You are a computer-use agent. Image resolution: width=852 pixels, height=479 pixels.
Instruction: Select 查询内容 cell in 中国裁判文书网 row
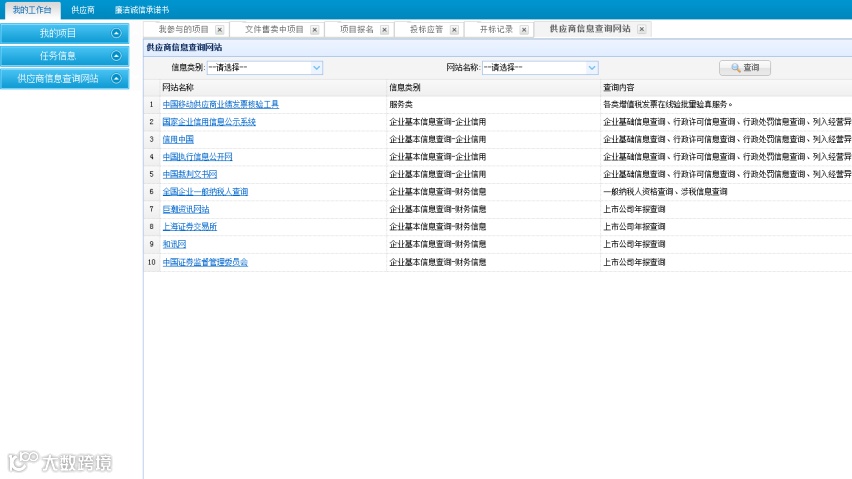726,174
